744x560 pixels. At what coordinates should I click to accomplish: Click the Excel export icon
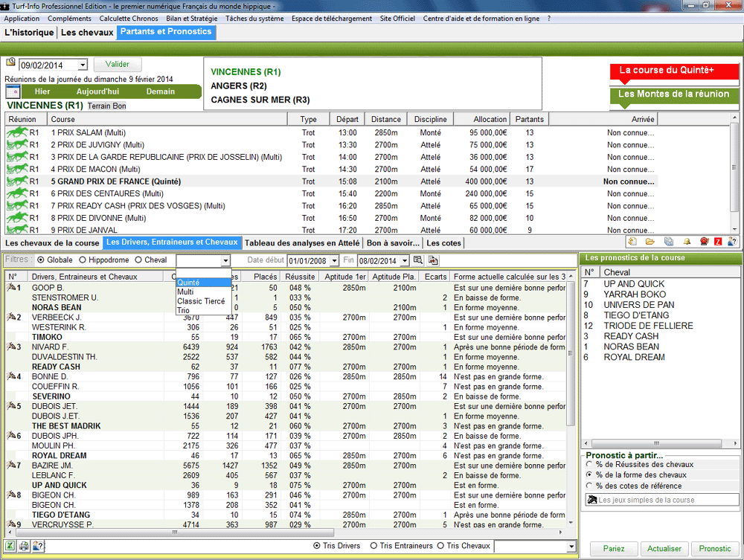click(x=10, y=547)
